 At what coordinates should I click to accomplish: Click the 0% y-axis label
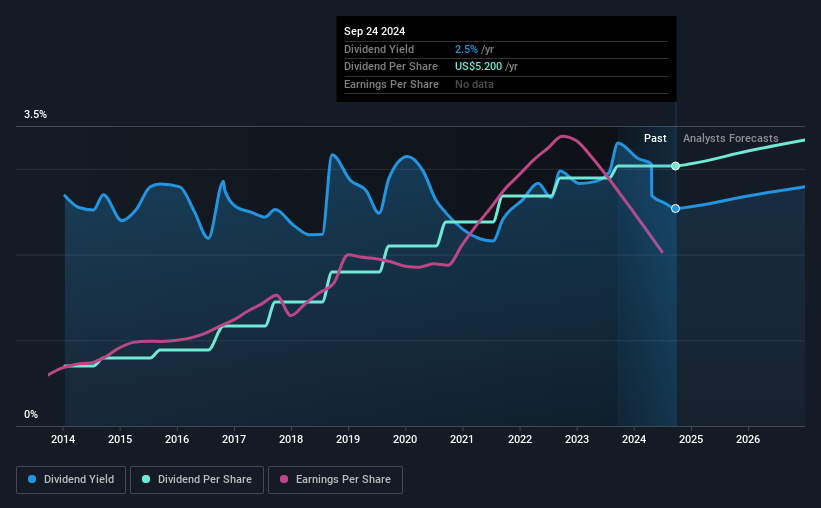[31, 414]
